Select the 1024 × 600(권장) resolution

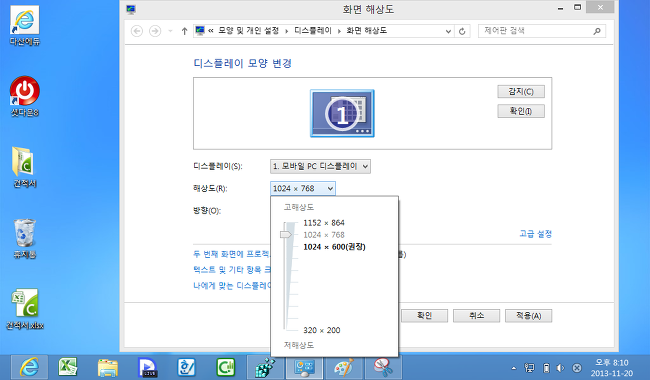click(334, 247)
